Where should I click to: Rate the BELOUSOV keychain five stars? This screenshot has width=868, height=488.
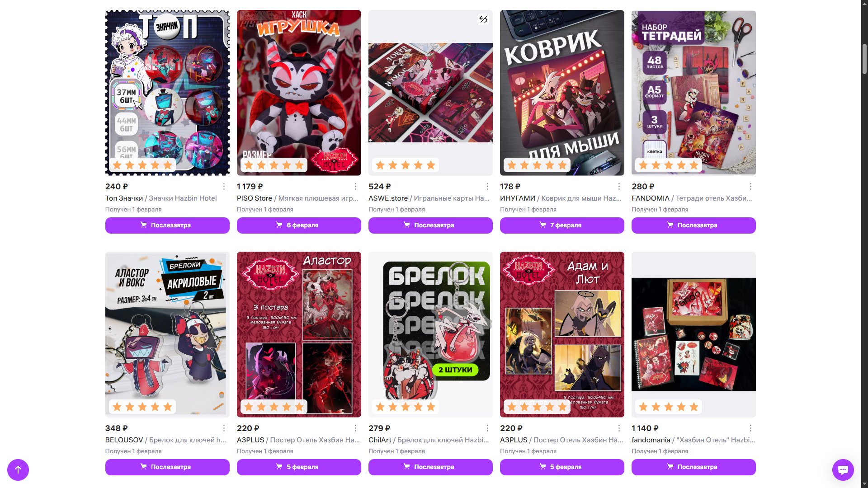coord(168,407)
